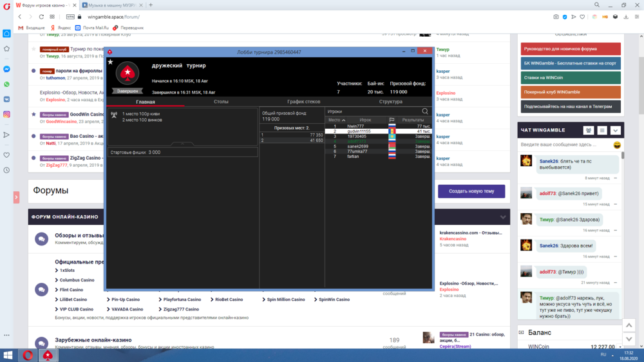This screenshot has width=644, height=362.
Task: Click the favorite star in tournament lobby header
Action: click(110, 62)
